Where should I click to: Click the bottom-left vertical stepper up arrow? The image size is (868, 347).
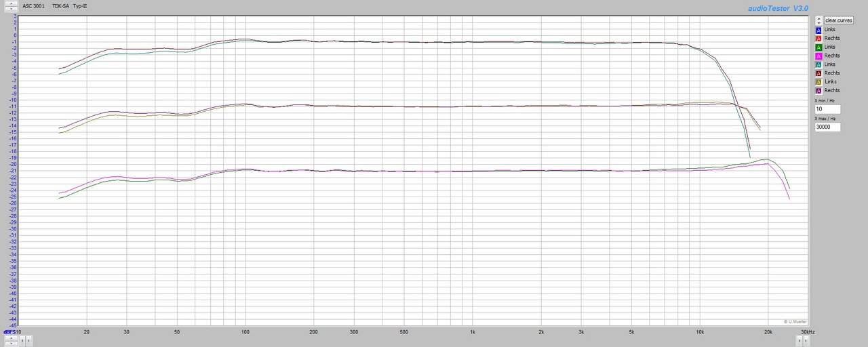tap(11, 338)
